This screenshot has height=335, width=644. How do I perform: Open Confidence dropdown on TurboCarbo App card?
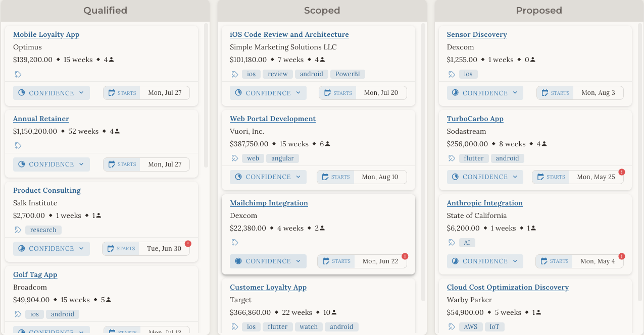[485, 177]
